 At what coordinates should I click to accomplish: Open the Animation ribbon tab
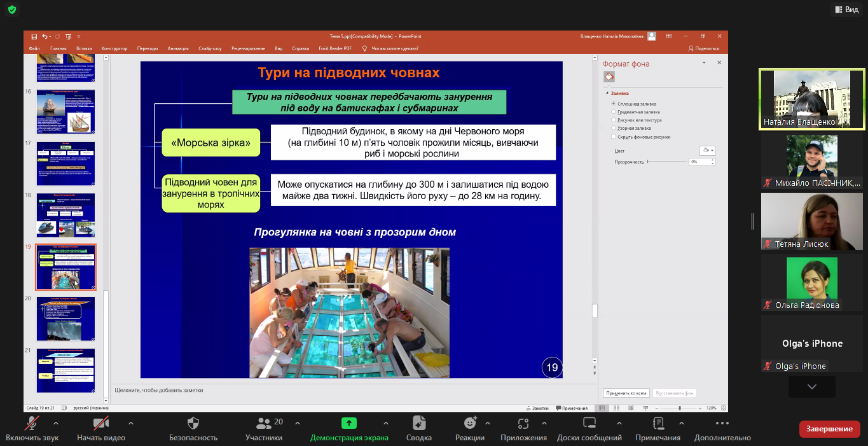(x=178, y=48)
